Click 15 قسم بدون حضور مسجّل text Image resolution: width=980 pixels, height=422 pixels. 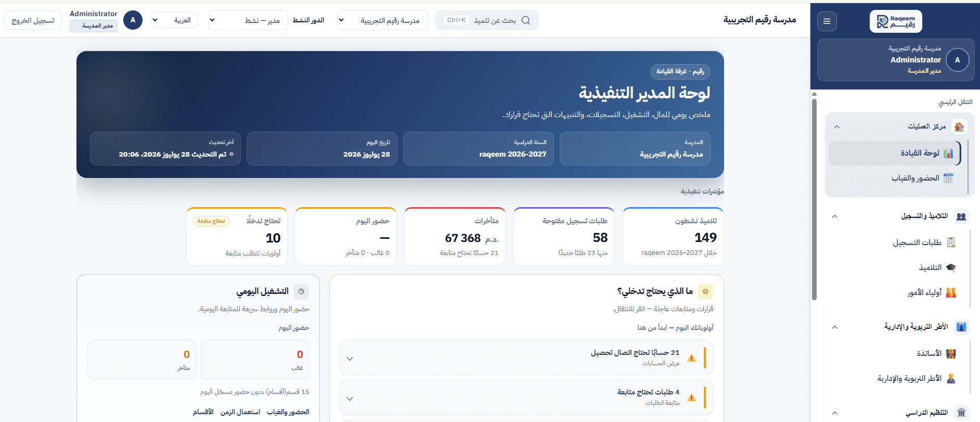tap(254, 392)
